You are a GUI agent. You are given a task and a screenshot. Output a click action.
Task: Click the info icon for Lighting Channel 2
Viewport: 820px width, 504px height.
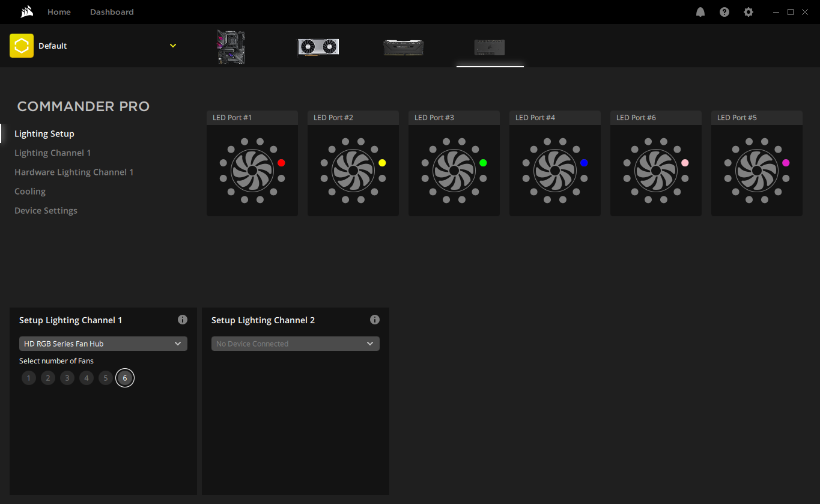coord(375,320)
